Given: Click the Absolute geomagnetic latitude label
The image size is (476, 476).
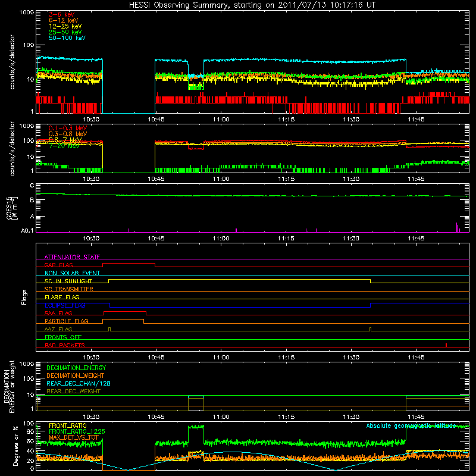Looking at the screenshot, I should (x=411, y=425).
